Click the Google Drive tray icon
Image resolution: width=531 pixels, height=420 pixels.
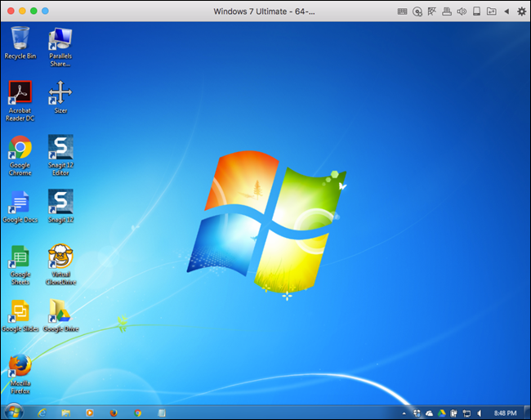pos(442,413)
